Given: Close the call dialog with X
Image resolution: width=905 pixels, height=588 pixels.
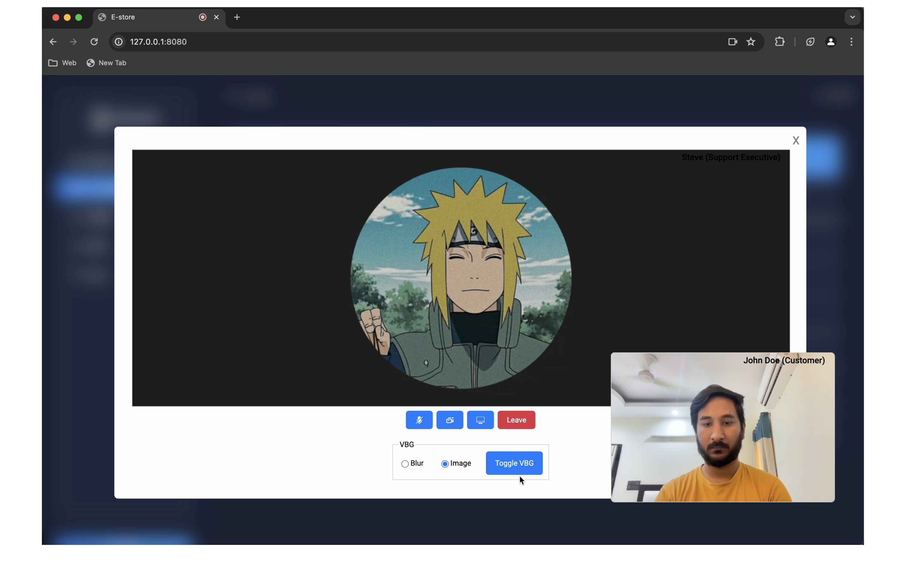Looking at the screenshot, I should (795, 141).
